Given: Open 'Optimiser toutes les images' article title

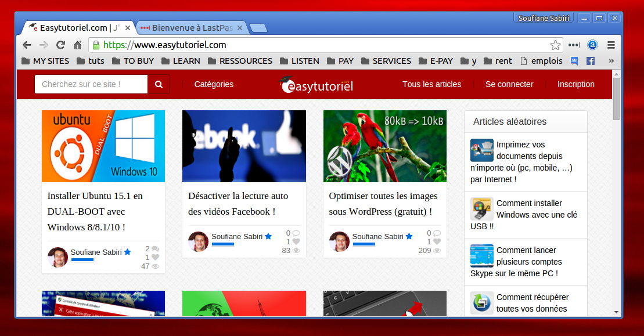Looking at the screenshot, I should click(x=383, y=204).
